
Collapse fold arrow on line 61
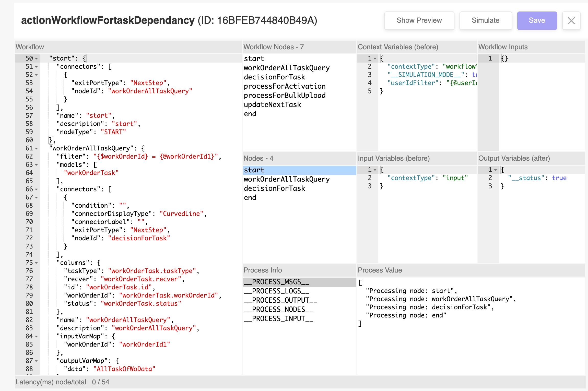pos(36,148)
